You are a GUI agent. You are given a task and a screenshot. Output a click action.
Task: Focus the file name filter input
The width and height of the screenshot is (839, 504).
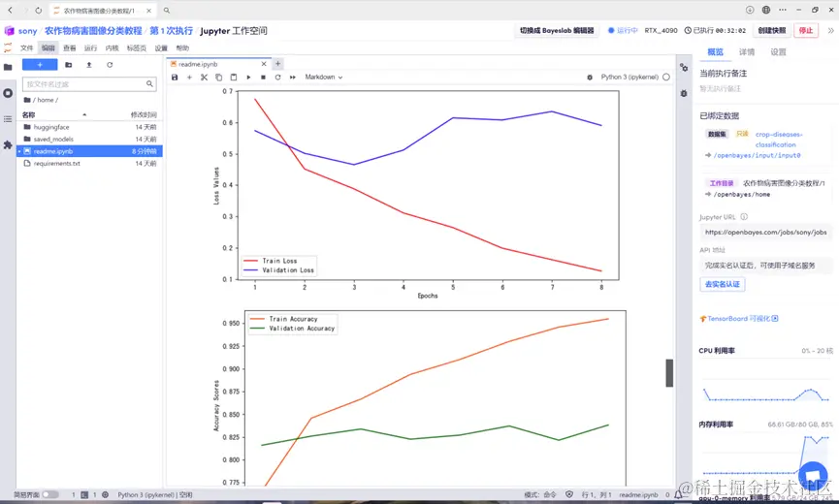coord(89,84)
